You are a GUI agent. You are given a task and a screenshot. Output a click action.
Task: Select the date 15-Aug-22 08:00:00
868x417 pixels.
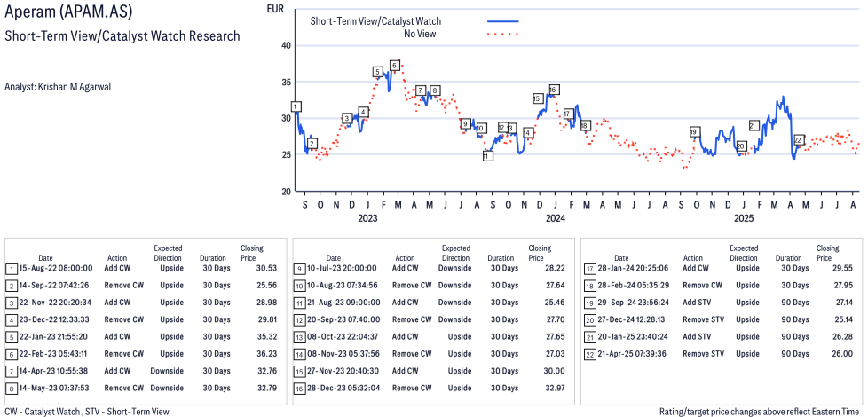pyautogui.click(x=57, y=268)
